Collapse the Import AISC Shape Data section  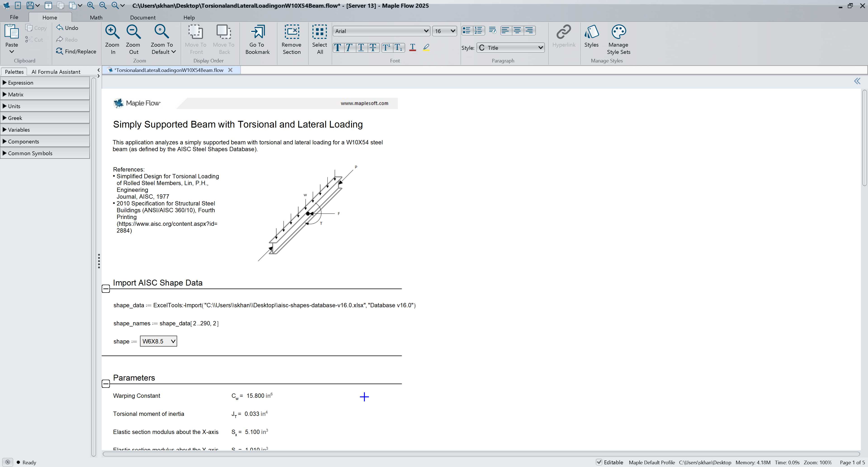point(106,289)
